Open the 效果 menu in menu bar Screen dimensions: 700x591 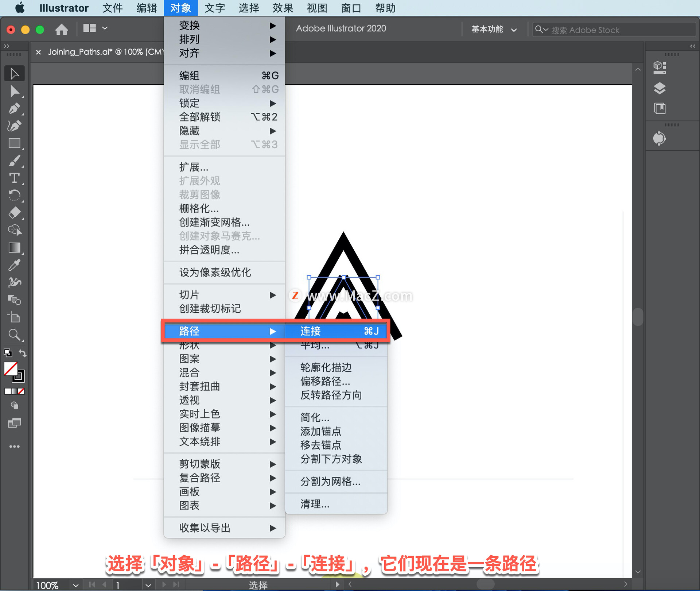click(x=283, y=8)
